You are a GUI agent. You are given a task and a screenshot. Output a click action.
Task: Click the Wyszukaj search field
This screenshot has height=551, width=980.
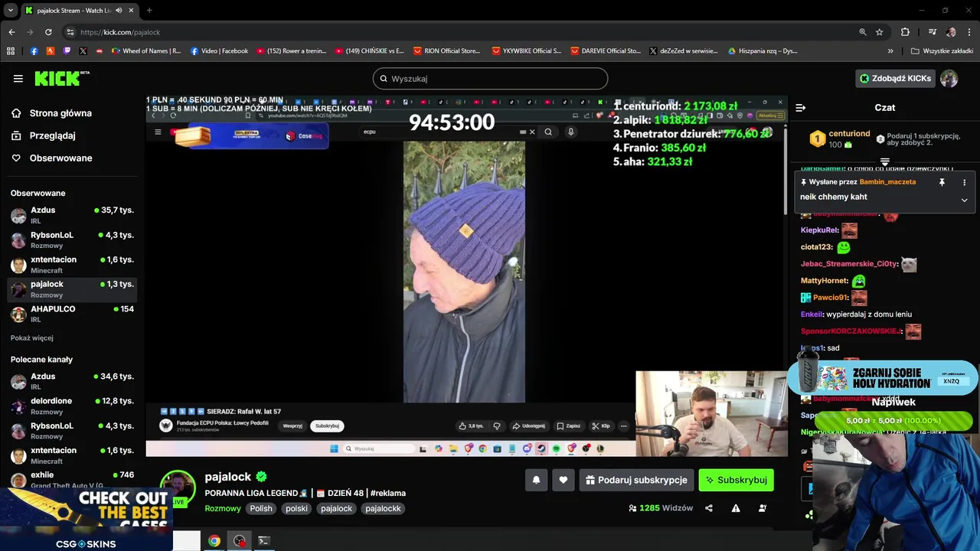click(x=490, y=79)
